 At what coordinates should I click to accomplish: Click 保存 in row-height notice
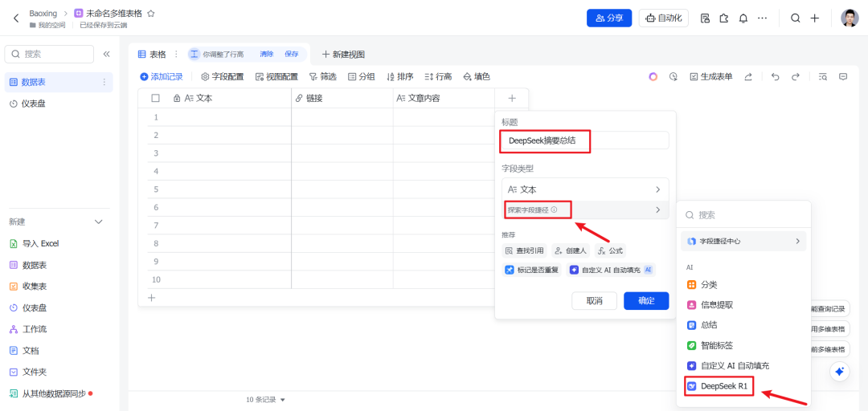click(x=292, y=55)
